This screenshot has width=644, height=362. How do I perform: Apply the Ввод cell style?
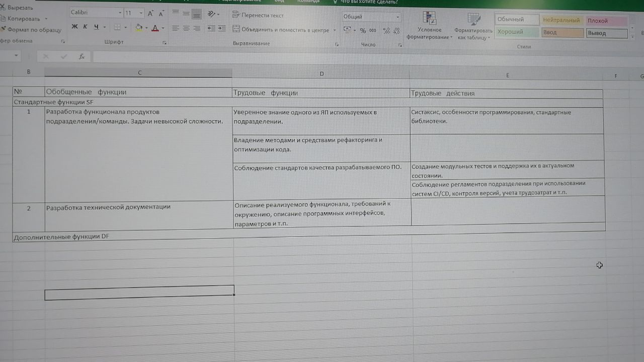(562, 33)
